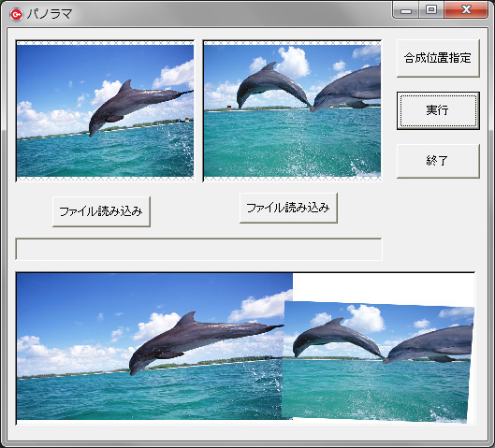Viewport: 495px width, 448px height.
Task: Load right image with ファイル読み込み button
Action: [288, 208]
